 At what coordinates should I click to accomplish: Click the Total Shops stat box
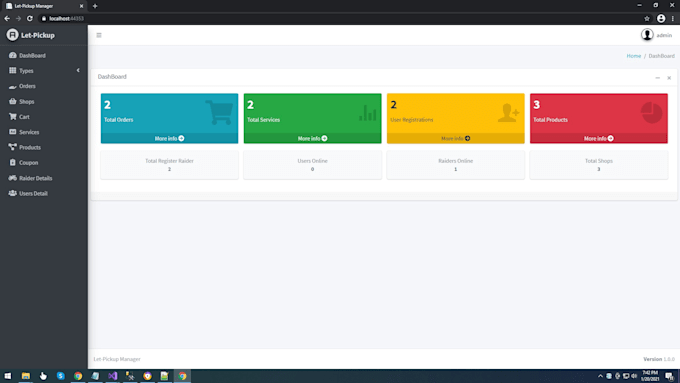[x=598, y=165]
